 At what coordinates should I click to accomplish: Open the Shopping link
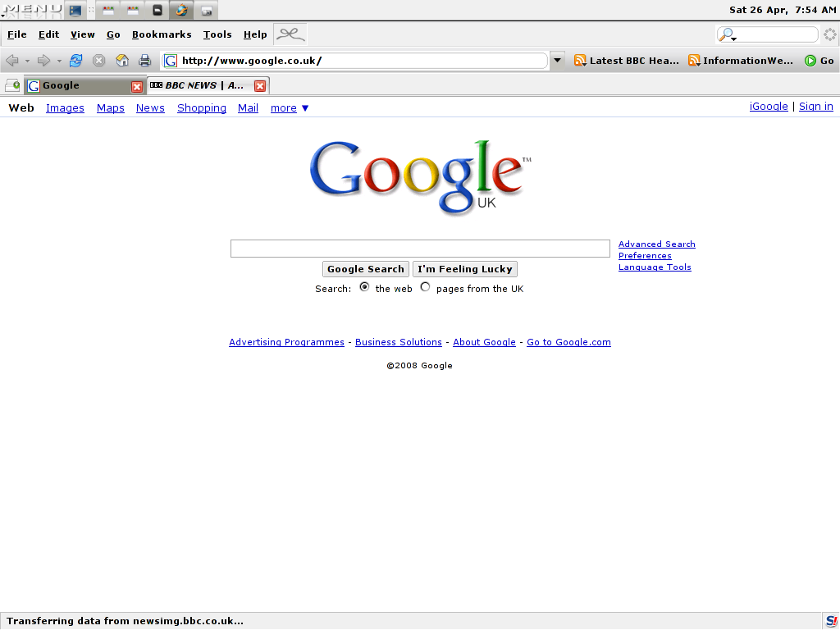(x=202, y=108)
